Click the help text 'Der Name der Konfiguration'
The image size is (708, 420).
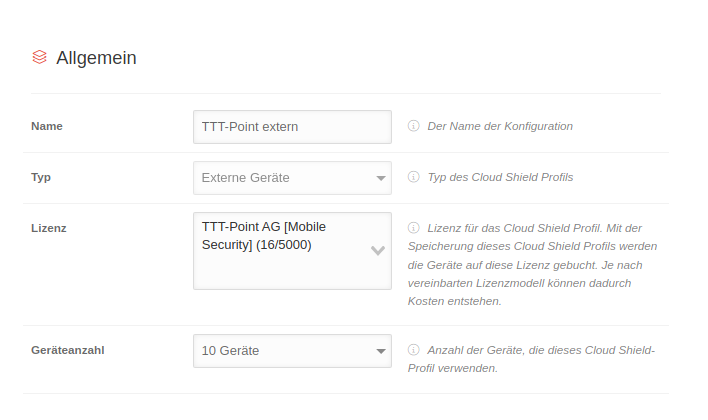[500, 127]
